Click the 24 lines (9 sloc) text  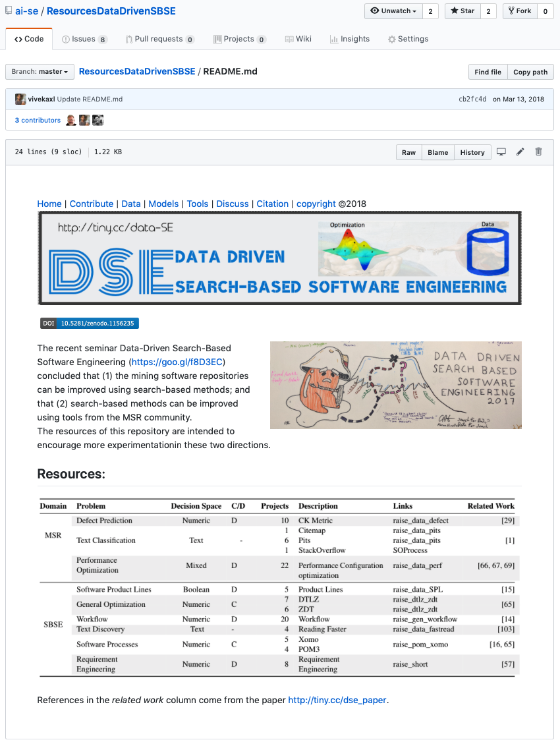49,152
